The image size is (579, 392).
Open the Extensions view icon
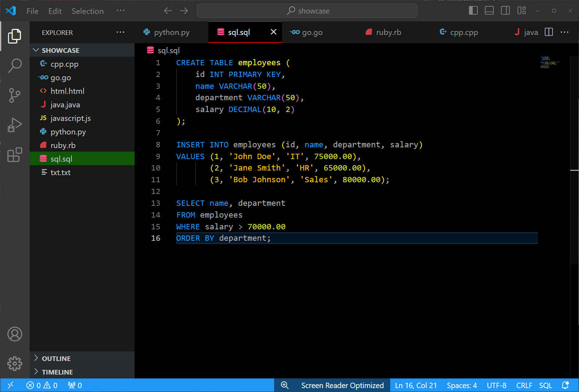pos(15,155)
